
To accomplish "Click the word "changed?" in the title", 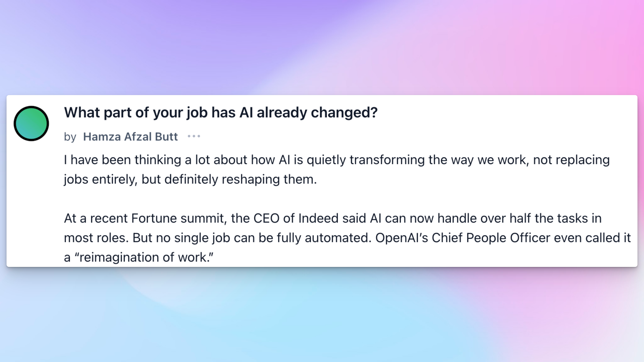I will pyautogui.click(x=344, y=112).
